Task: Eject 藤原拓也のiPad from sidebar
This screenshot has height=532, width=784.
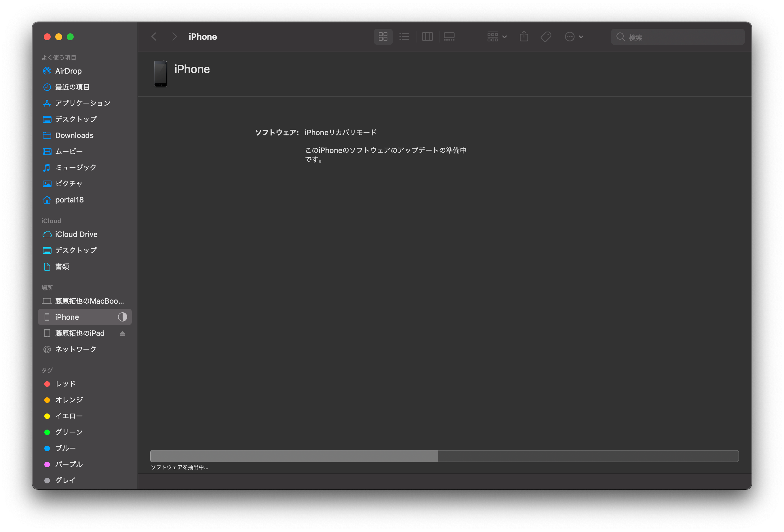Action: coord(122,333)
